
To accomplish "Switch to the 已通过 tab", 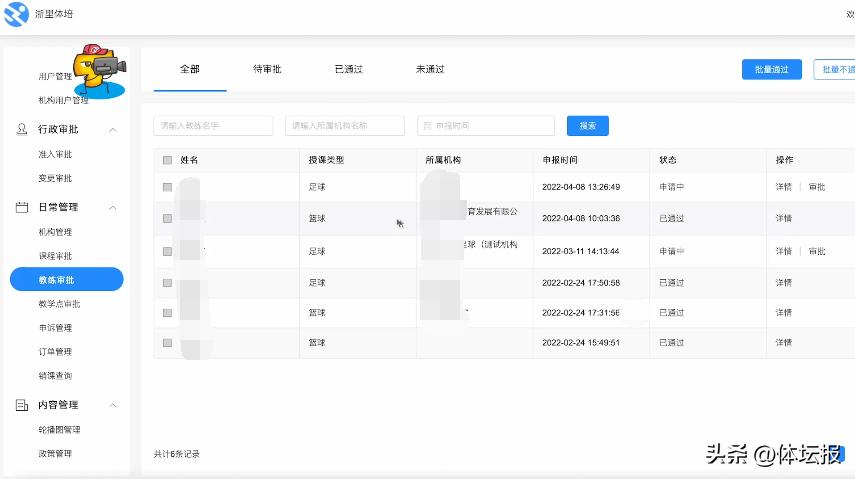I will tap(348, 69).
